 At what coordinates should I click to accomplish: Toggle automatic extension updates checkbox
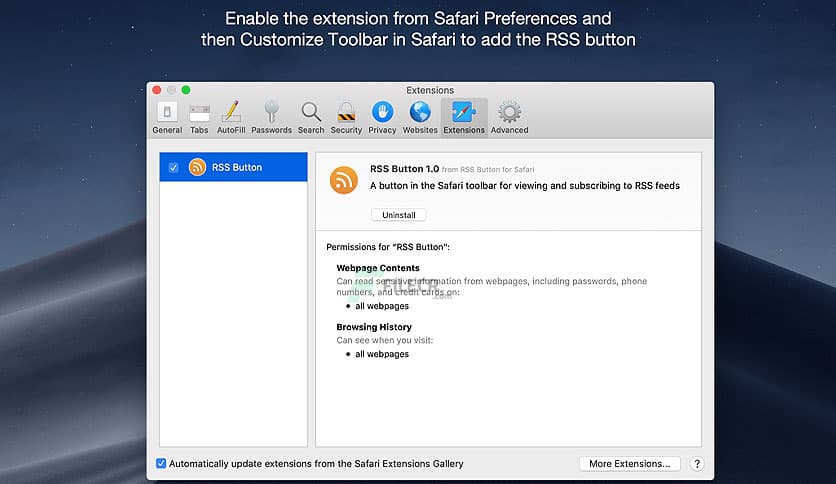[161, 463]
